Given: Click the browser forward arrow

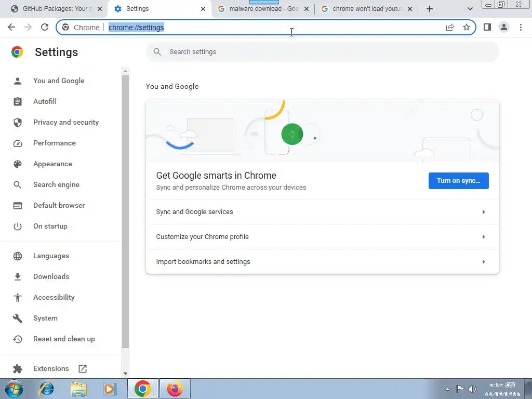Looking at the screenshot, I should [28, 27].
